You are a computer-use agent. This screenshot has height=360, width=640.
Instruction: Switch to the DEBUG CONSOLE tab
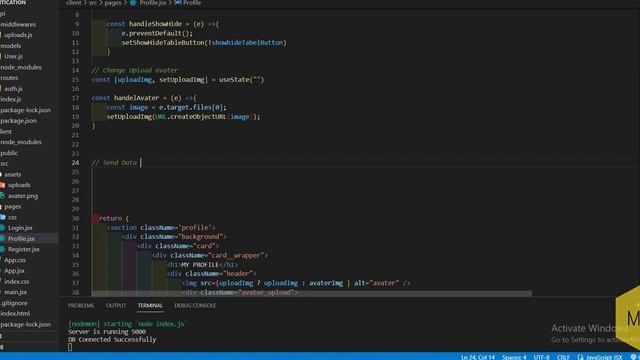(195, 305)
